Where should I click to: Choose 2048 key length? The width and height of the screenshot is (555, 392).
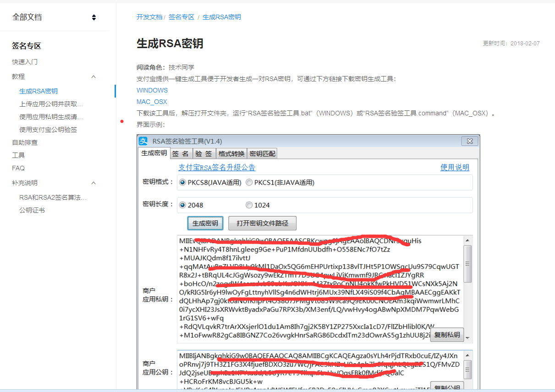click(x=182, y=205)
